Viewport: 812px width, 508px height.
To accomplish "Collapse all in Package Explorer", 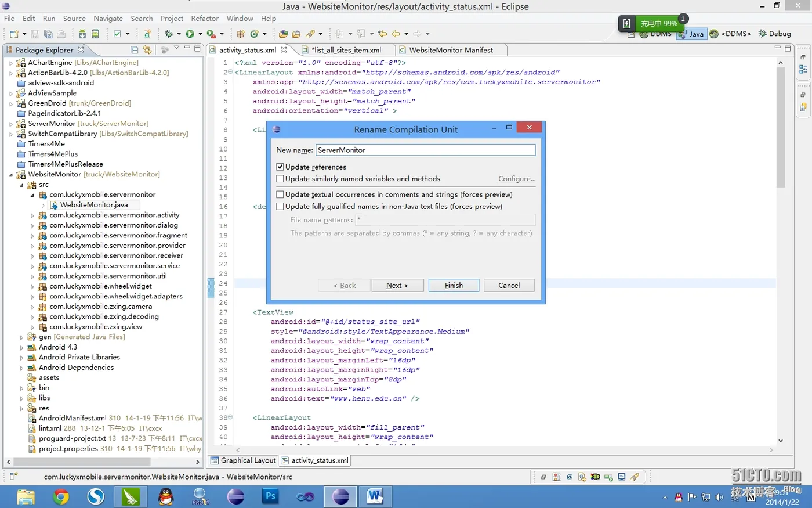I will 135,50.
